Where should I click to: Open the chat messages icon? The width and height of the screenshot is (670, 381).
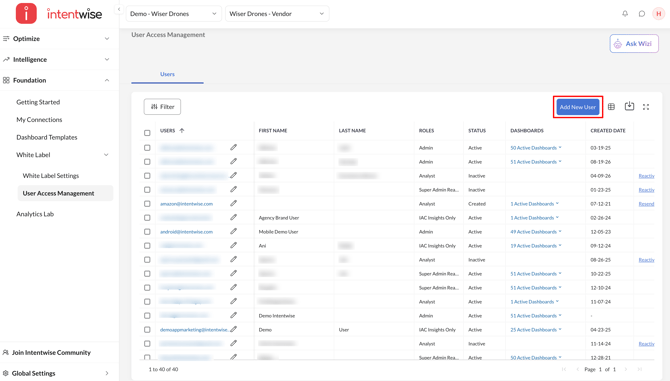click(x=641, y=14)
